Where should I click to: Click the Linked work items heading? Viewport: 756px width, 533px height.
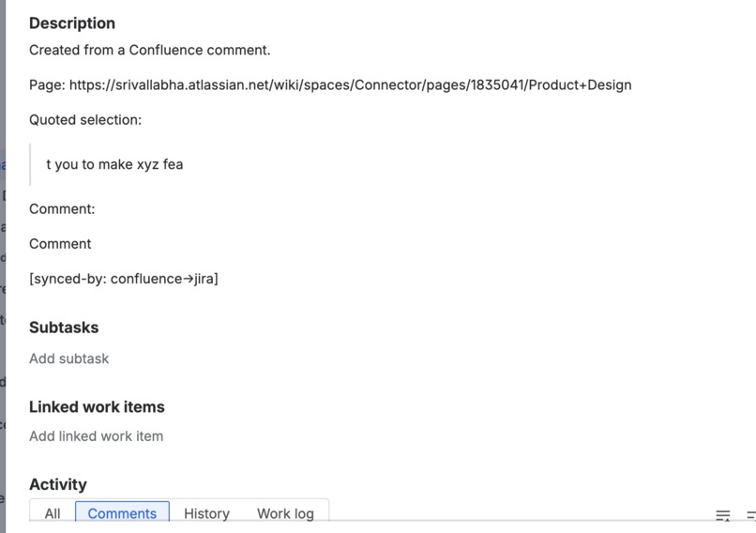[97, 406]
